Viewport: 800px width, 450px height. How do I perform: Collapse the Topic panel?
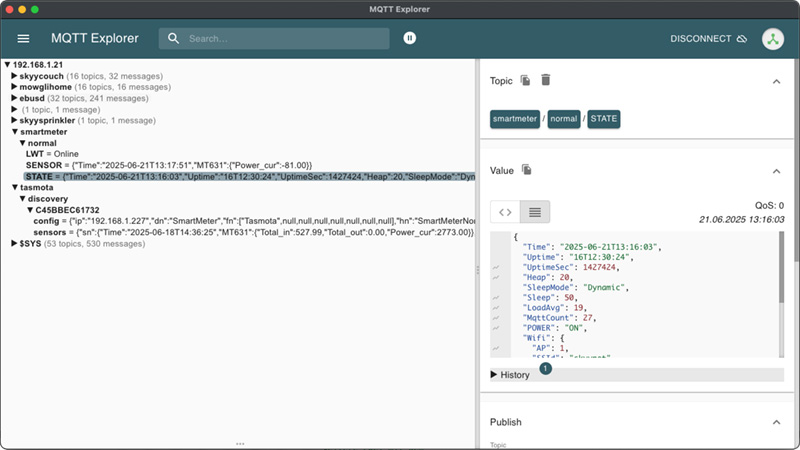(777, 81)
